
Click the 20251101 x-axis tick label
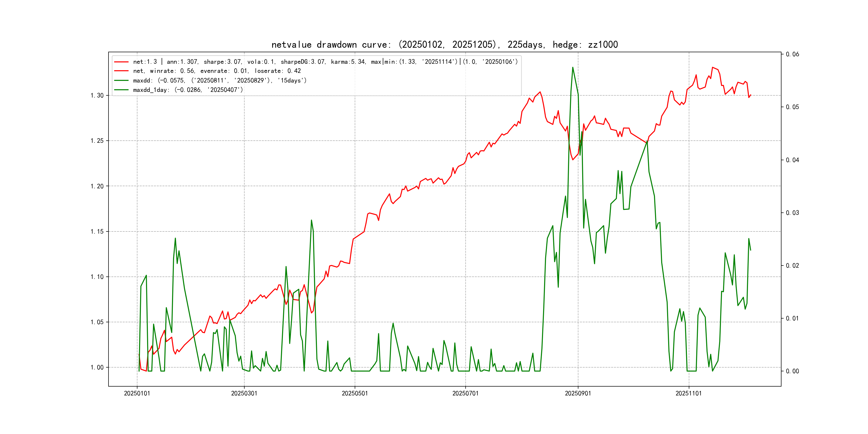pyautogui.click(x=689, y=393)
